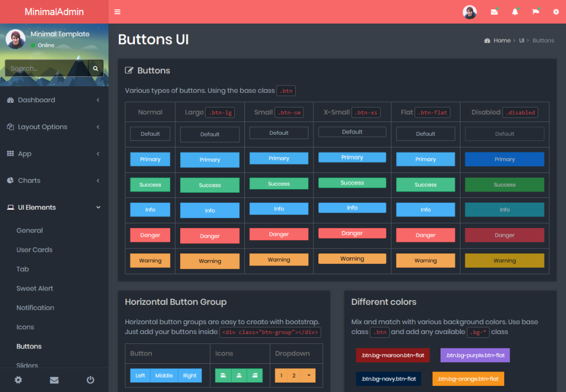Screen dimensions: 566x392
Task: Click the sidebar footer settings gear icon
Action: (18, 380)
